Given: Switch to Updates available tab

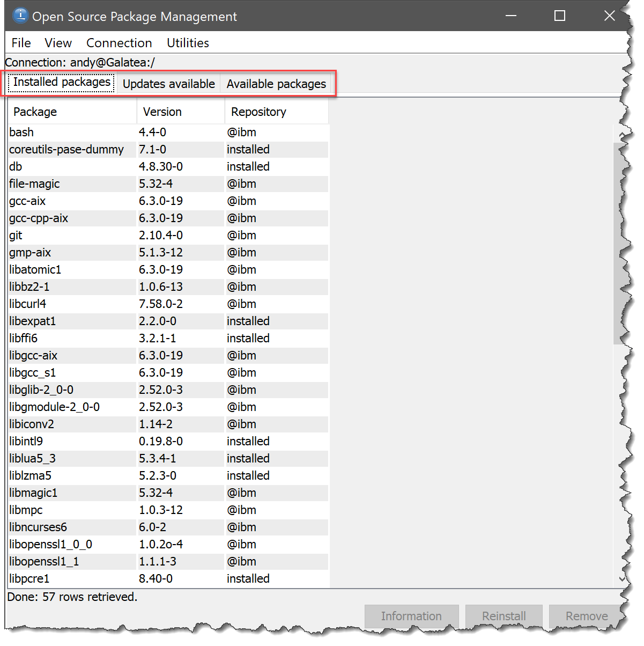Looking at the screenshot, I should 168,84.
